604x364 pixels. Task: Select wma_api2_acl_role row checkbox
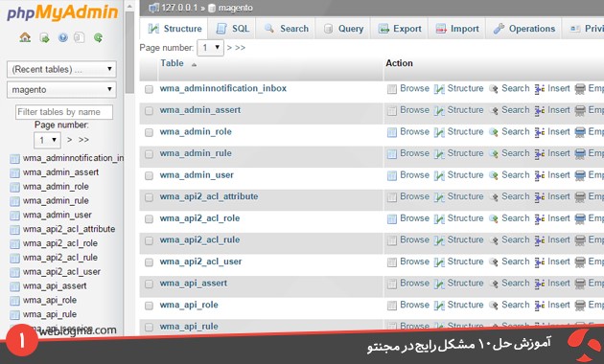(x=149, y=219)
